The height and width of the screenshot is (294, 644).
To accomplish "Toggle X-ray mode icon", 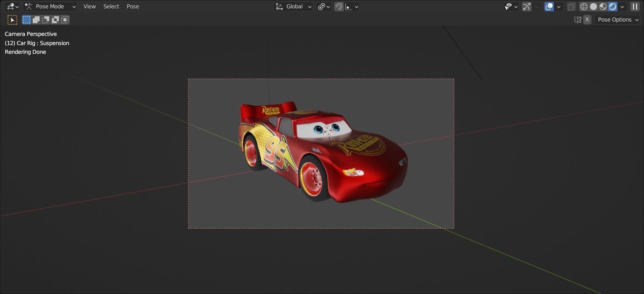I will [571, 6].
